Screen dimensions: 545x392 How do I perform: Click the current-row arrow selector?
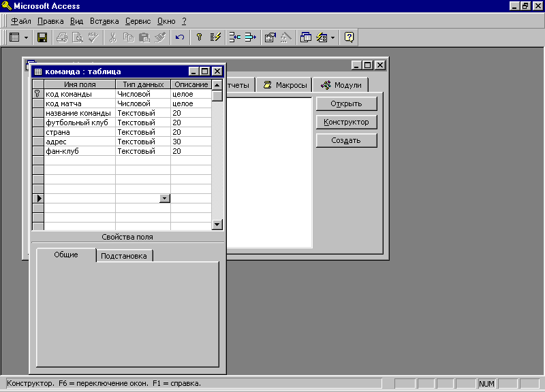[x=38, y=198]
